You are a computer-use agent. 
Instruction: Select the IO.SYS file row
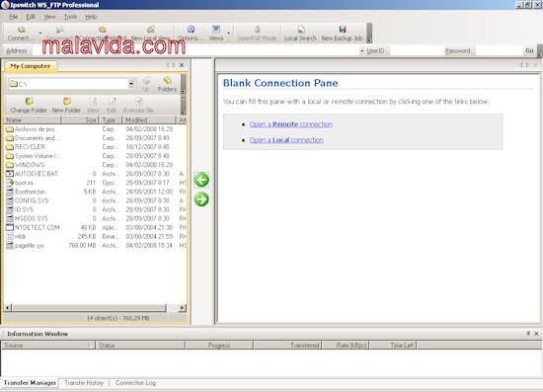tap(96, 209)
